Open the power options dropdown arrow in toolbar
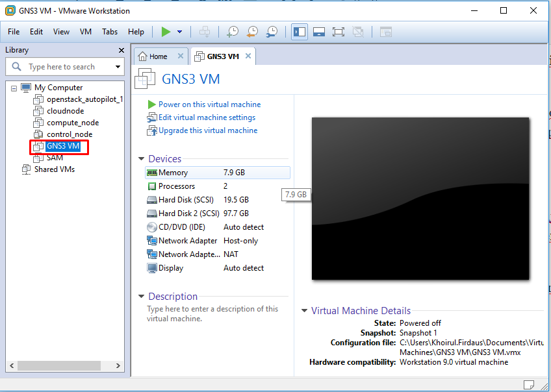 [179, 32]
